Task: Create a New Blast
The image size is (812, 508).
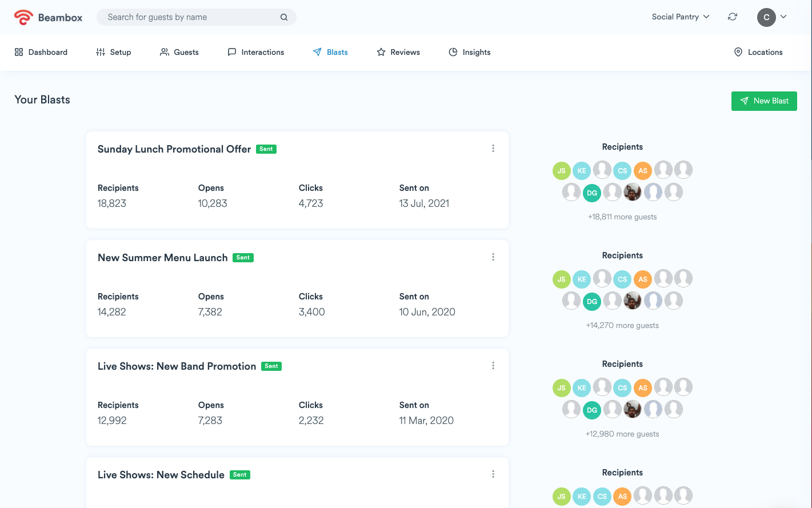Action: pyautogui.click(x=764, y=101)
